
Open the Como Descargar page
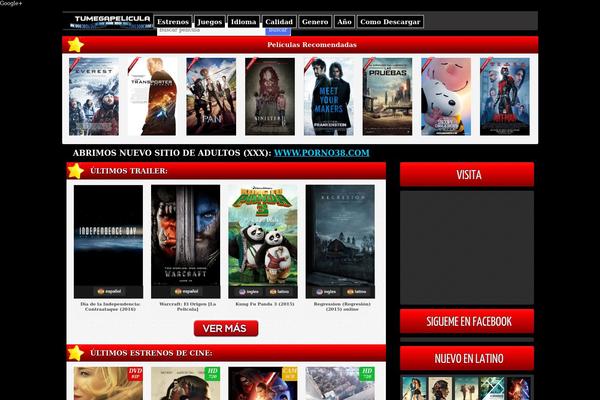pos(390,22)
